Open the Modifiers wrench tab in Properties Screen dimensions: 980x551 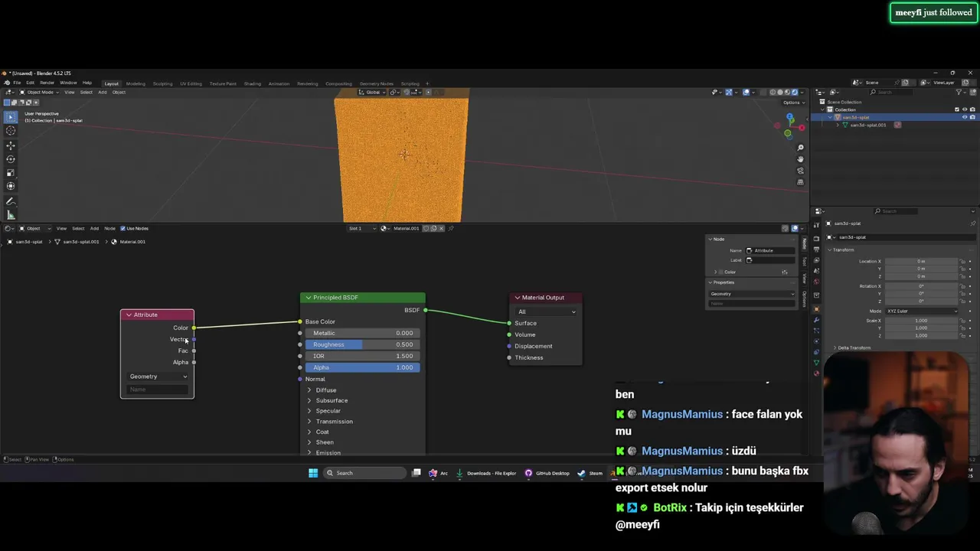pyautogui.click(x=817, y=320)
